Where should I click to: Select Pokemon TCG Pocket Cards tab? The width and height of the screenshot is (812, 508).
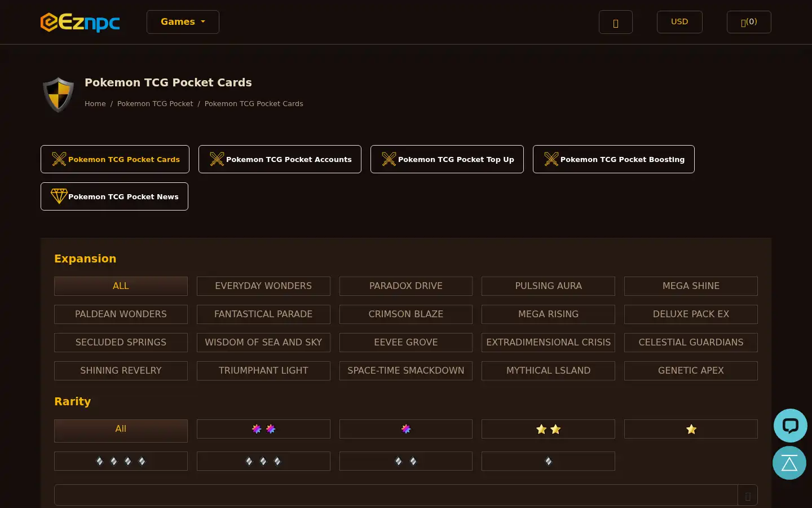(x=115, y=159)
